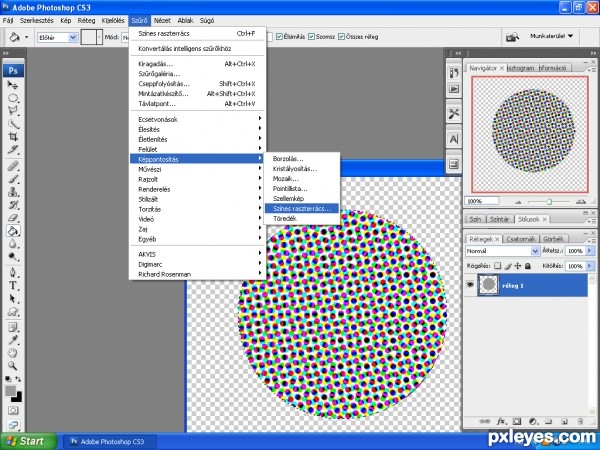Select the Type tool
The width and height of the screenshot is (600, 450).
pyautogui.click(x=13, y=285)
